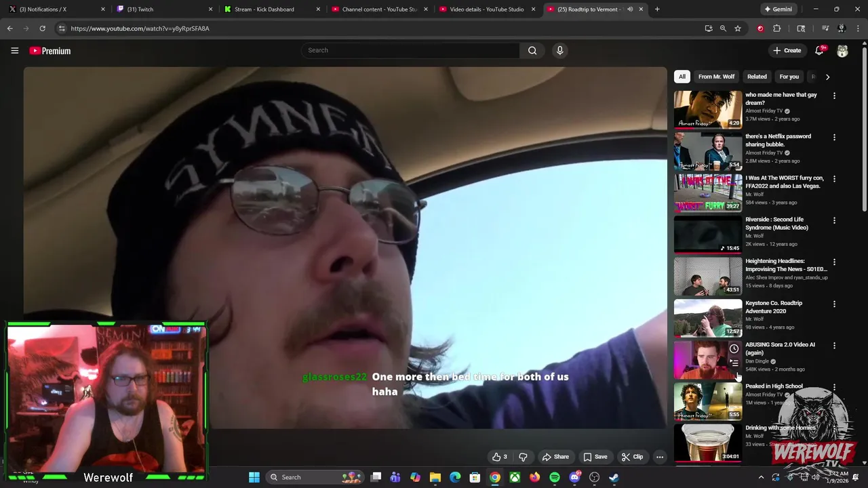Close the Roadtrip to Vermont tab
The width and height of the screenshot is (868, 488).
pos(641,9)
